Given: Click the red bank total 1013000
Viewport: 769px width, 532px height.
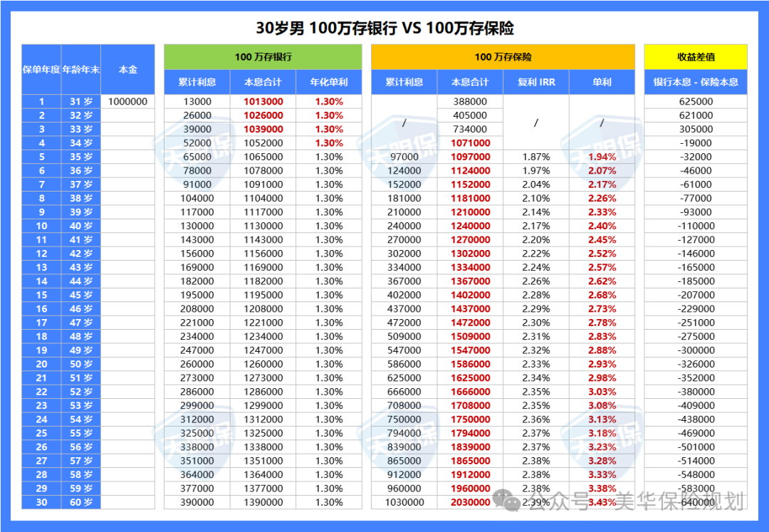Looking at the screenshot, I should (x=263, y=102).
